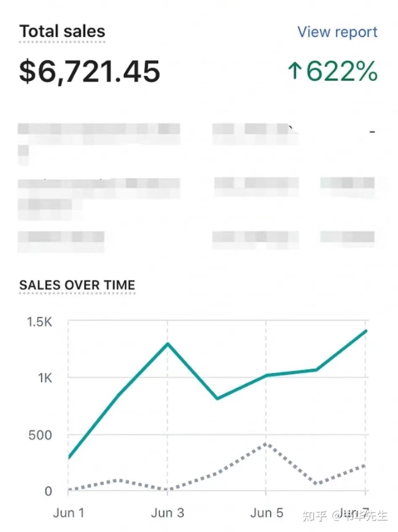Click the 知乎 watermark logo
This screenshot has width=398, height=532.
click(315, 515)
